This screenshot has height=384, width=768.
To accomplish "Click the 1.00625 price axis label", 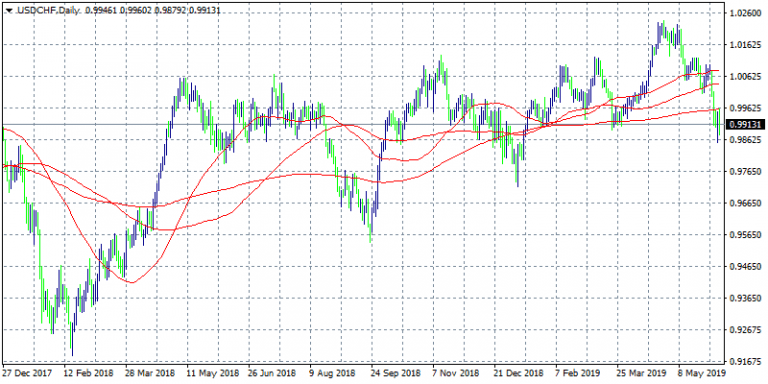I will point(745,76).
